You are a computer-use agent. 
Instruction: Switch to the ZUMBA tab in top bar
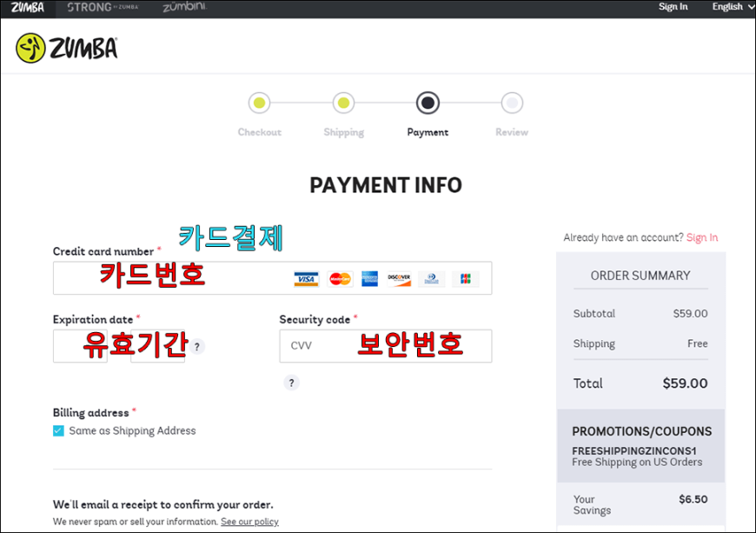pos(28,8)
